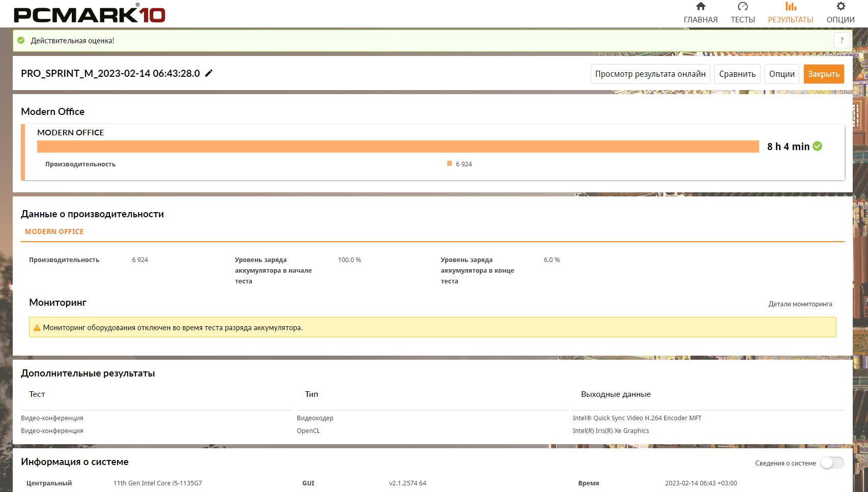Click the Дополнительные результаты heading
868x492 pixels.
tap(88, 373)
